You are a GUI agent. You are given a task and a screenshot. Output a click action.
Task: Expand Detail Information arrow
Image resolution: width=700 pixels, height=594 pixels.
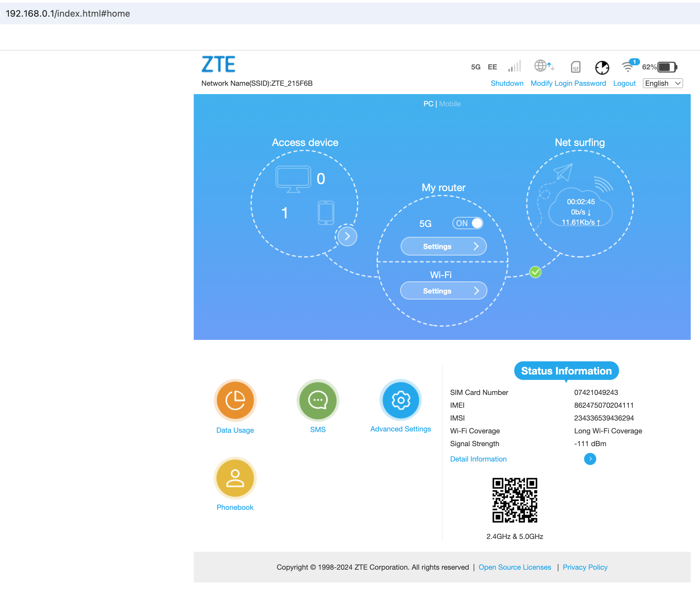[590, 459]
